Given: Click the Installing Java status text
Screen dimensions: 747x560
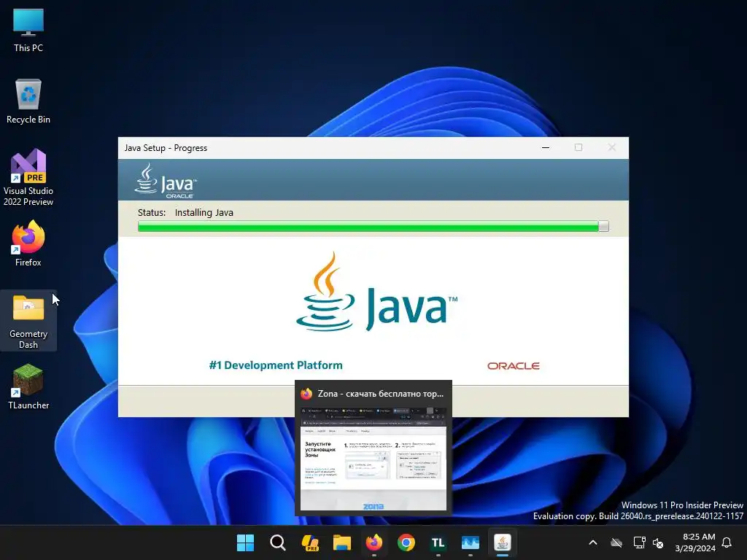Looking at the screenshot, I should point(204,212).
